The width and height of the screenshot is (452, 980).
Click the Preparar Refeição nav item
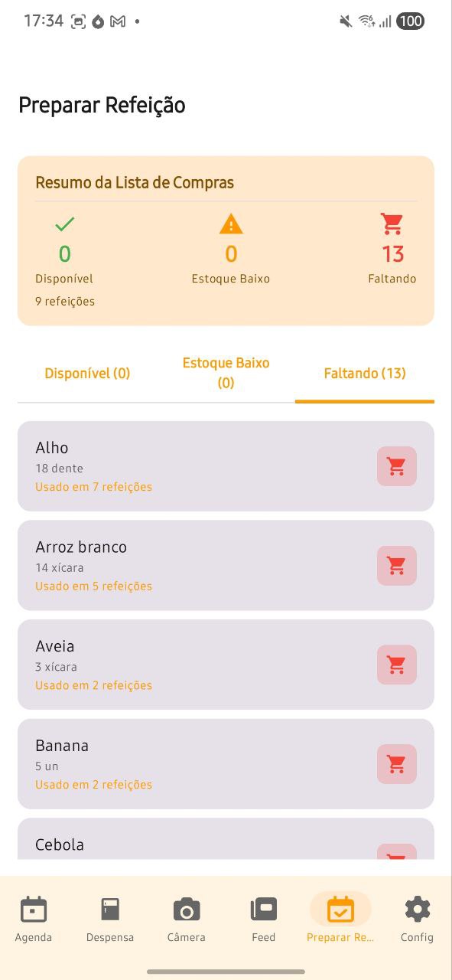[340, 915]
